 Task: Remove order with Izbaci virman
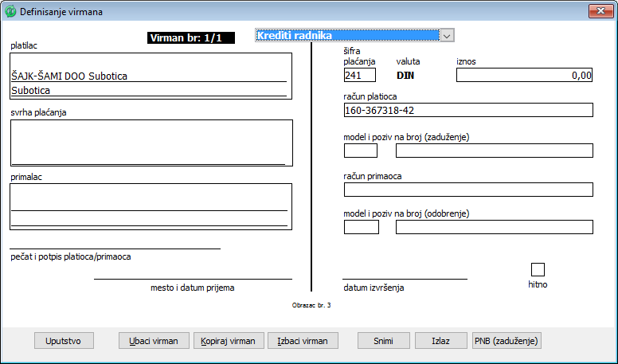[x=303, y=341]
